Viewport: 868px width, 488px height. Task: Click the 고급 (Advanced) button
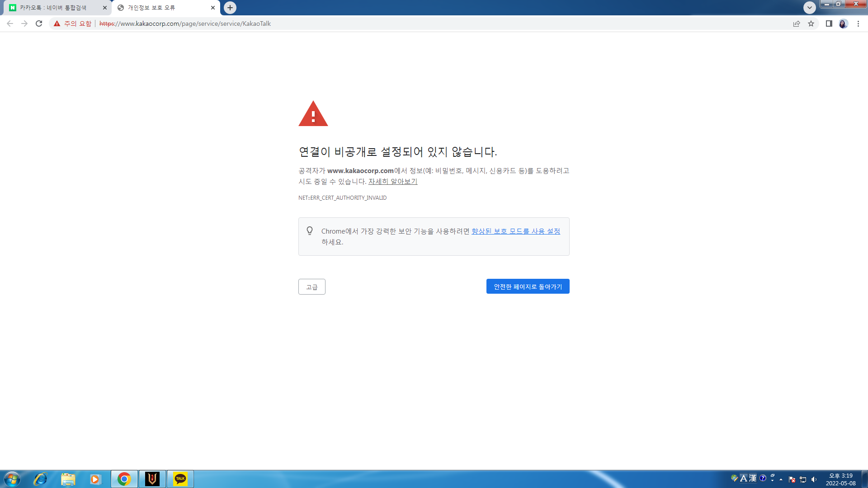[312, 287]
